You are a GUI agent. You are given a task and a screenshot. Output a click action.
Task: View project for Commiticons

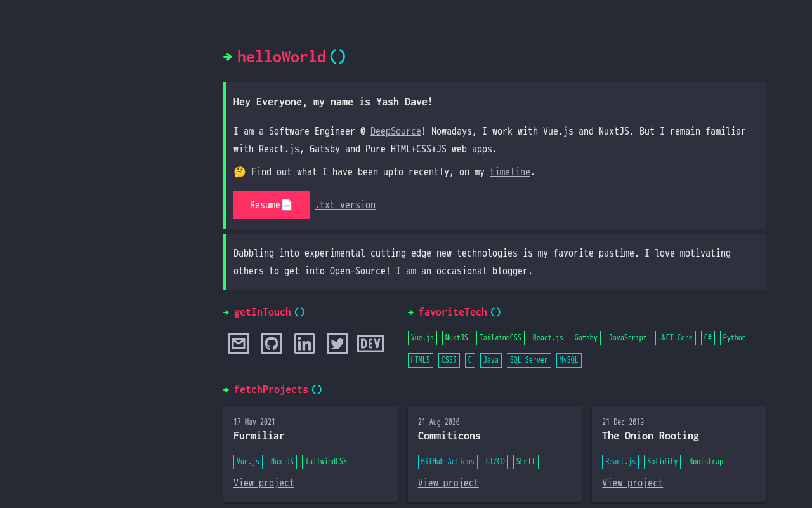(x=449, y=483)
